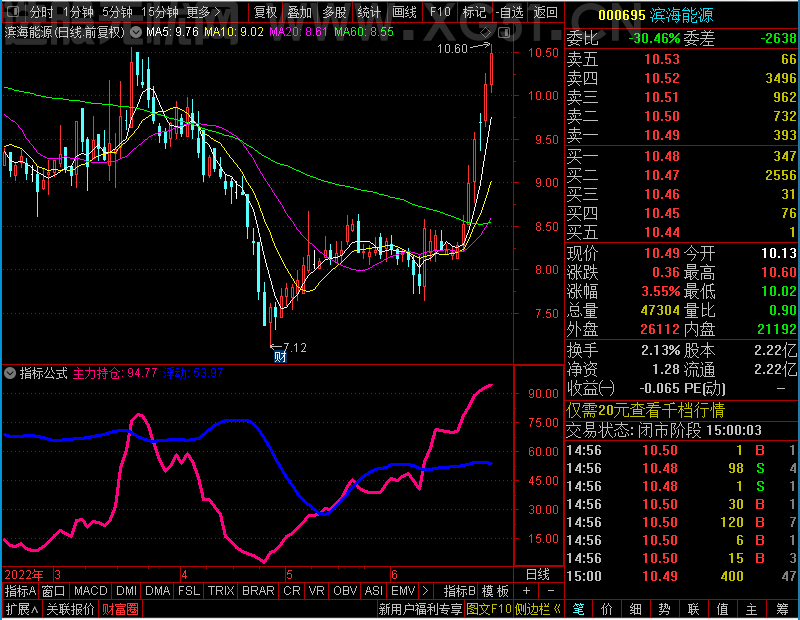Switch to the MACD indicator tab

[90, 591]
